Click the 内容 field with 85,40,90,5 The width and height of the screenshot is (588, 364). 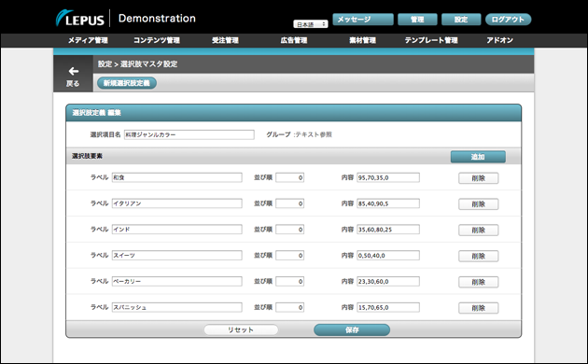[388, 203]
